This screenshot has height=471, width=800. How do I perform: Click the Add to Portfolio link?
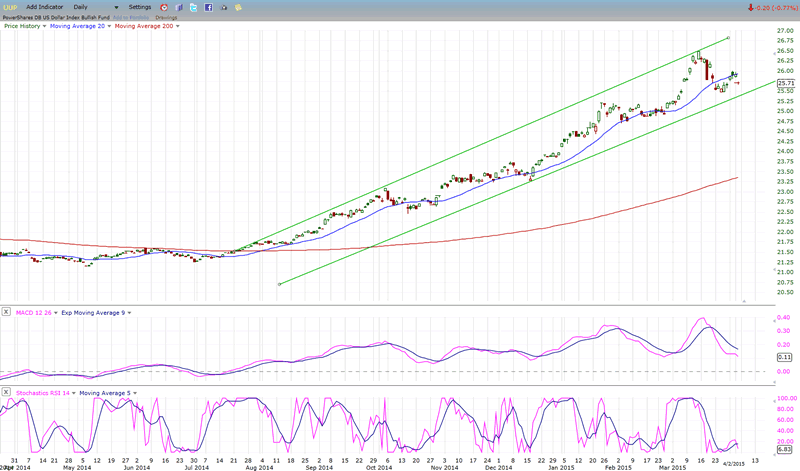130,17
